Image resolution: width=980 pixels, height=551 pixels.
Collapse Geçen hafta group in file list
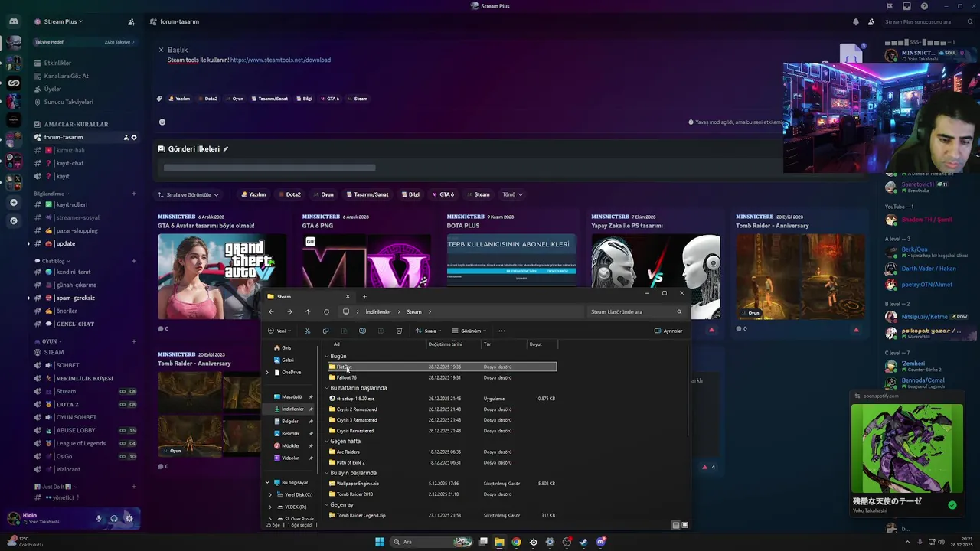coord(327,441)
